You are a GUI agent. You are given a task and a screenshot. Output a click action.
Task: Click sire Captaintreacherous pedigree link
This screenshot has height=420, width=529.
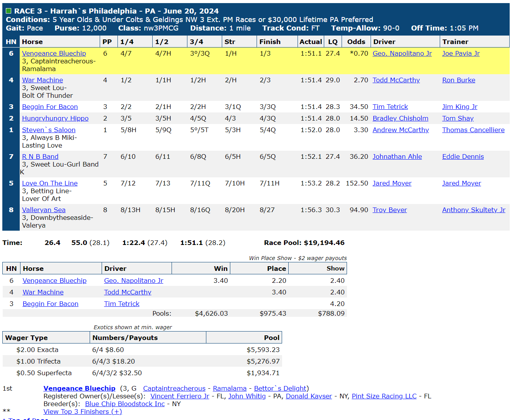[x=174, y=388]
